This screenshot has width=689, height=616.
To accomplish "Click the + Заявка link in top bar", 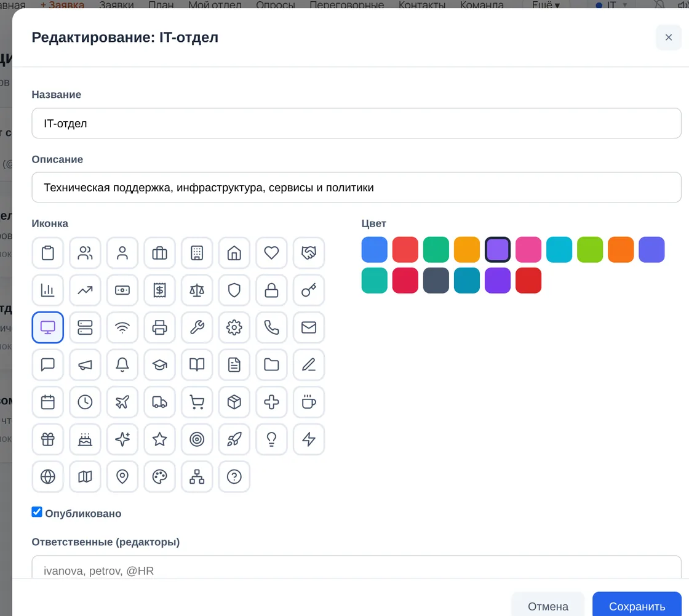I will [62, 5].
